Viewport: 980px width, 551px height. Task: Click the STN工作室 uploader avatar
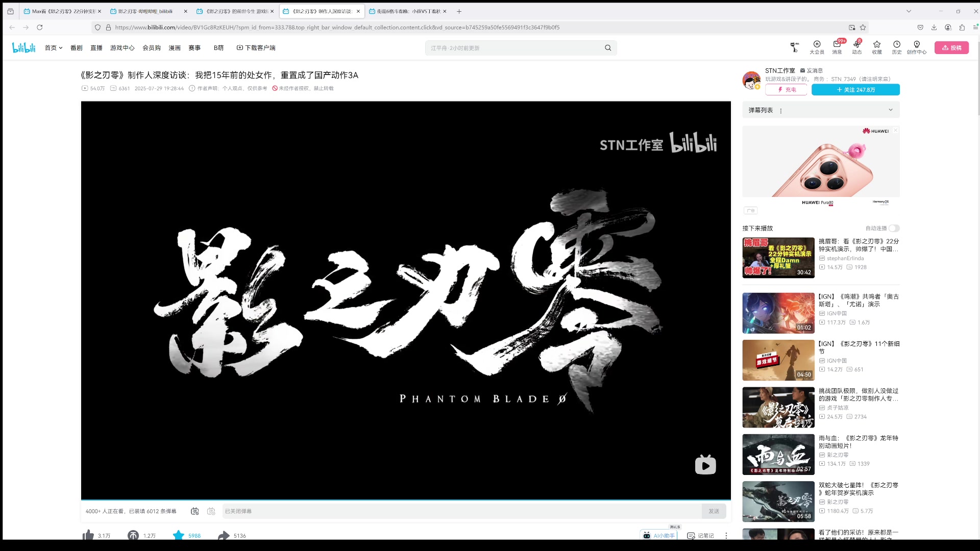point(751,81)
